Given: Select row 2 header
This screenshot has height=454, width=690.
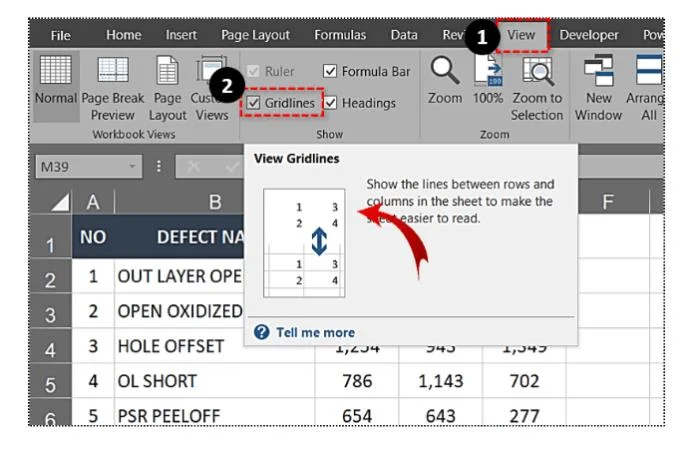Looking at the screenshot, I should coord(50,276).
